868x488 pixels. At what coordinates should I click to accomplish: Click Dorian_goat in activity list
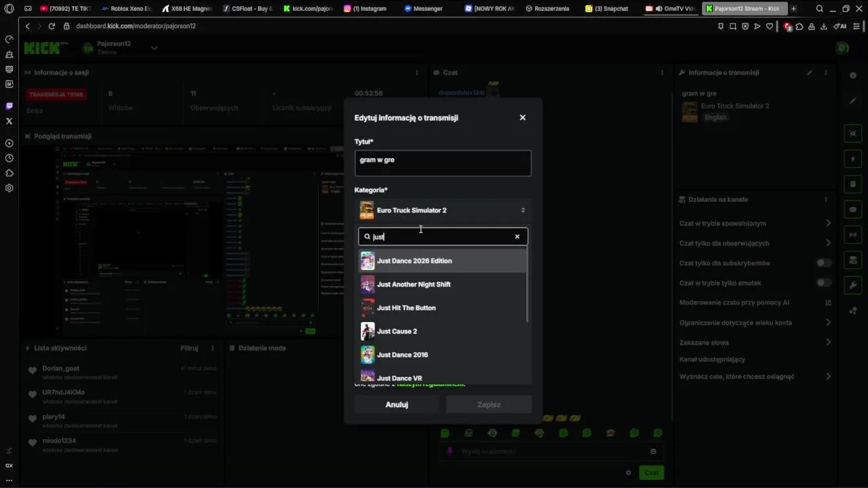pyautogui.click(x=61, y=369)
